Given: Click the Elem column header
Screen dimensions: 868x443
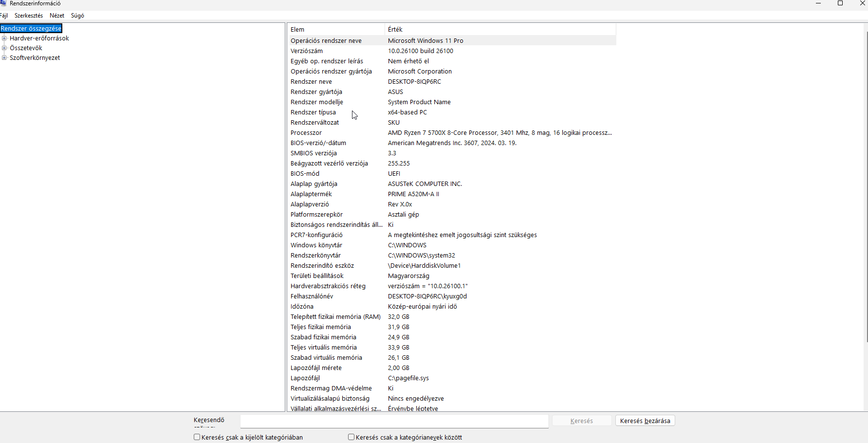Looking at the screenshot, I should click(336, 29).
